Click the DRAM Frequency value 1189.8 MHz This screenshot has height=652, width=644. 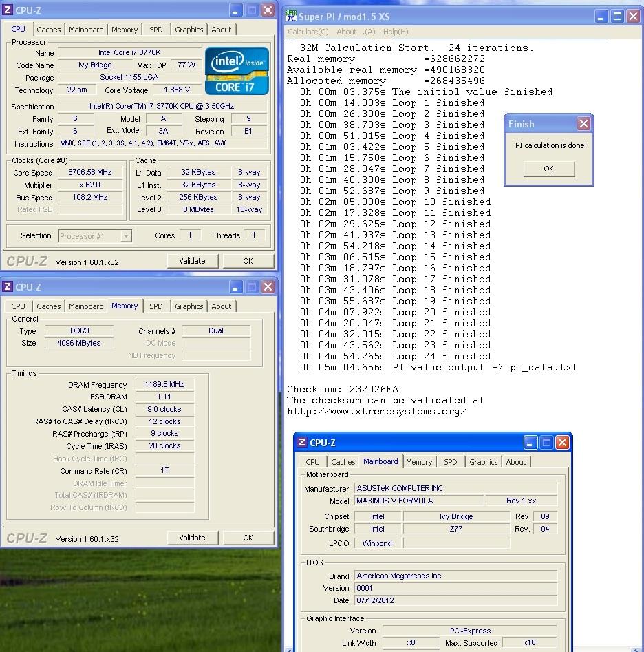click(164, 385)
